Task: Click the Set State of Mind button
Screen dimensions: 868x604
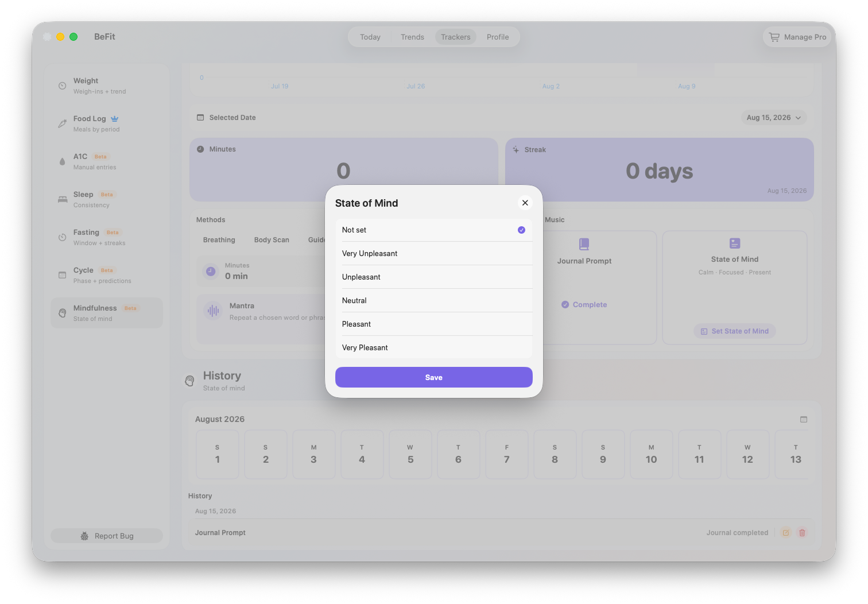Action: 735,331
